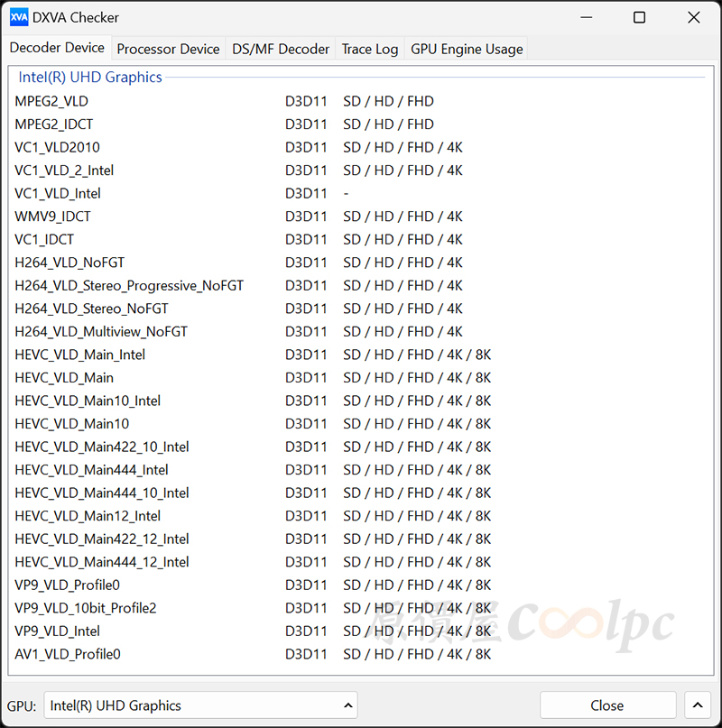Select the VC1_VLD_2_Intel entry
This screenshot has width=722, height=728.
click(360, 170)
